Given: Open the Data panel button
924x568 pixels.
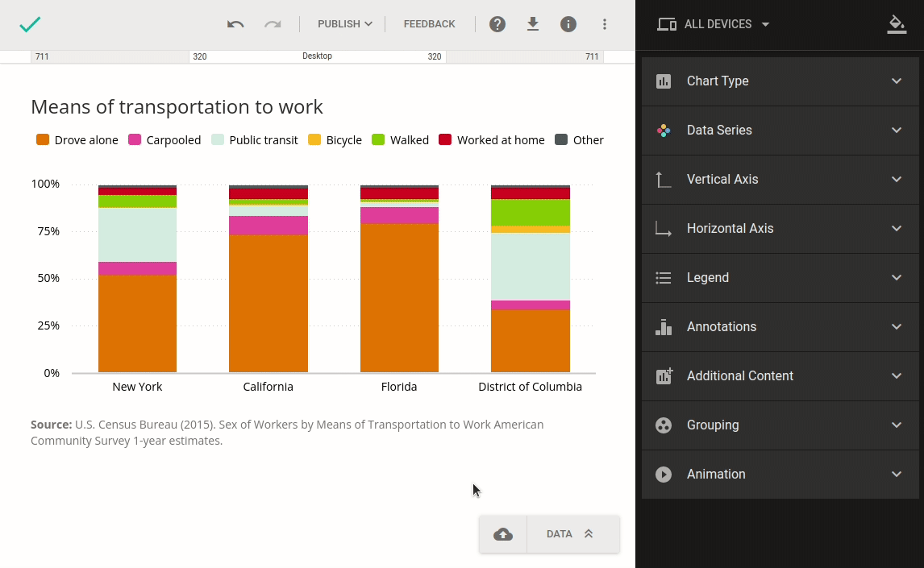Looking at the screenshot, I should [571, 534].
